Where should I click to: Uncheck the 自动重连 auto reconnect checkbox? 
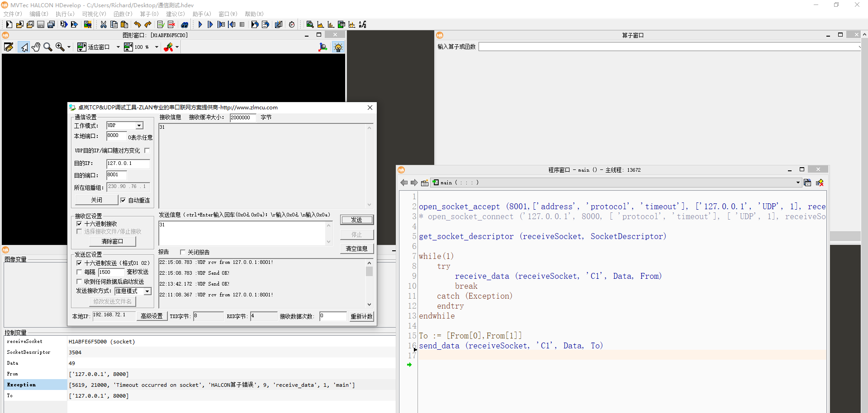coord(123,200)
